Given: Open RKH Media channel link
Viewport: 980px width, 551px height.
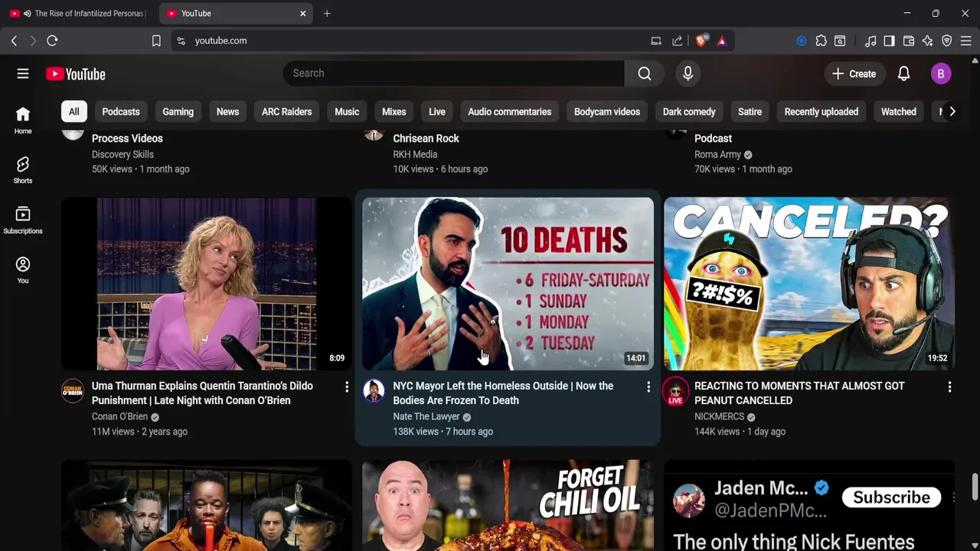Looking at the screenshot, I should tap(415, 155).
